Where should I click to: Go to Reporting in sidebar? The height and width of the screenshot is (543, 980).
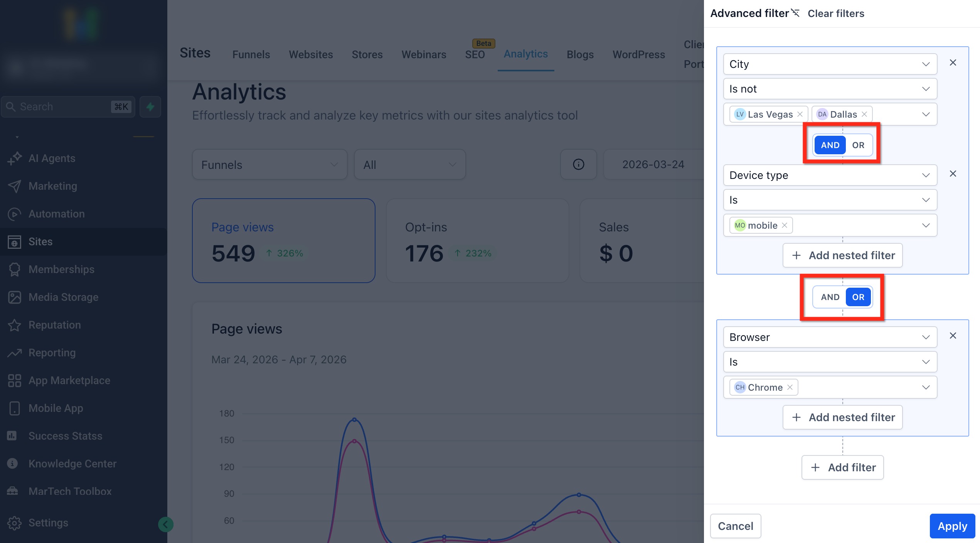(52, 353)
